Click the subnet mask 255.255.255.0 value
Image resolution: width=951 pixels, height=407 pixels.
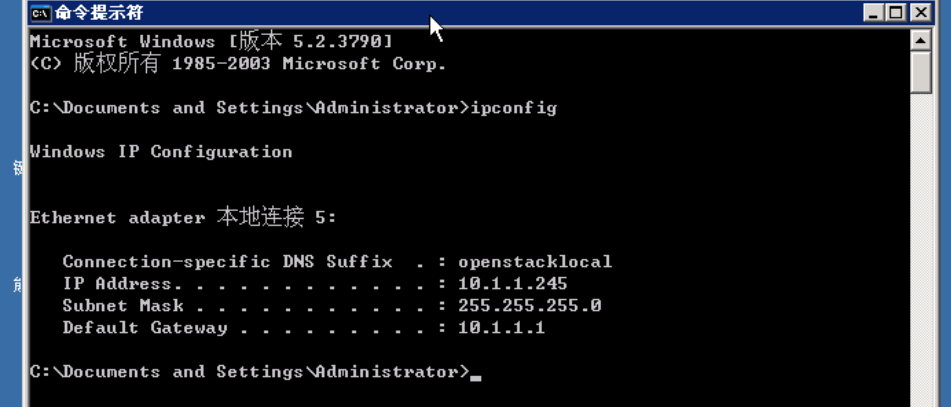click(529, 306)
